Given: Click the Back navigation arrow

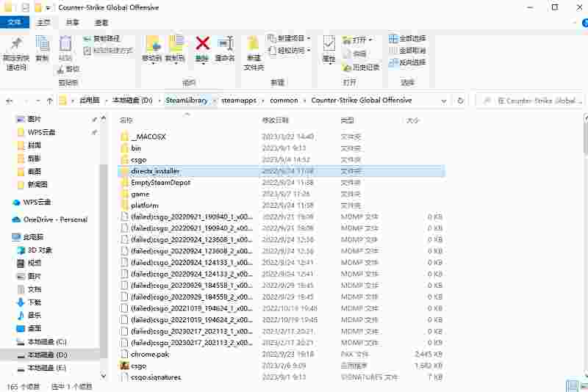Looking at the screenshot, I should point(10,101).
